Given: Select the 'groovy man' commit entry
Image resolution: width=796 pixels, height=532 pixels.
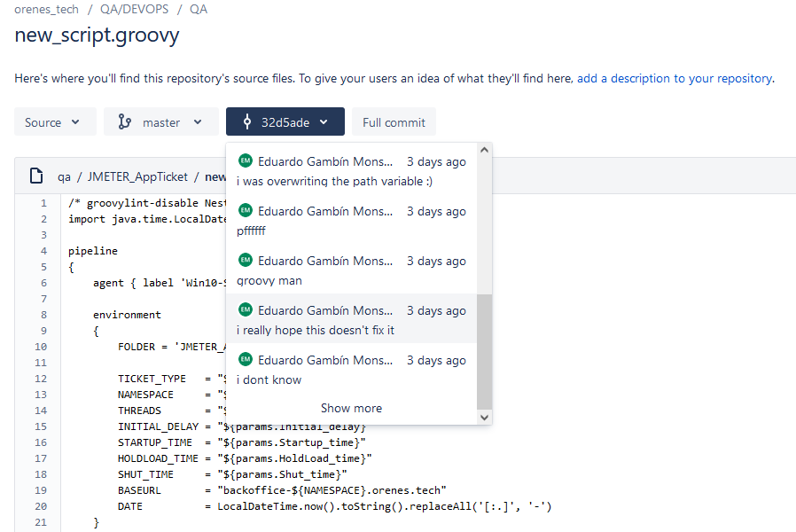Looking at the screenshot, I should pos(351,270).
